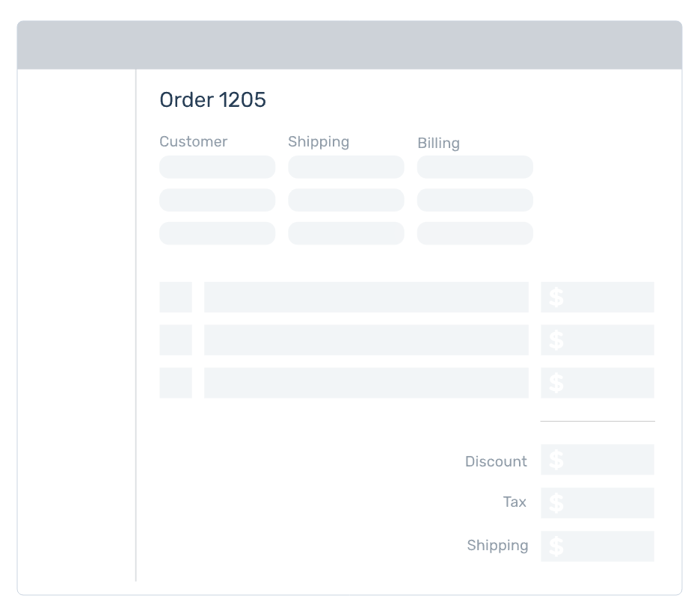Toggle the second Shipping address placeholder
The width and height of the screenshot is (700, 616).
pyautogui.click(x=346, y=200)
